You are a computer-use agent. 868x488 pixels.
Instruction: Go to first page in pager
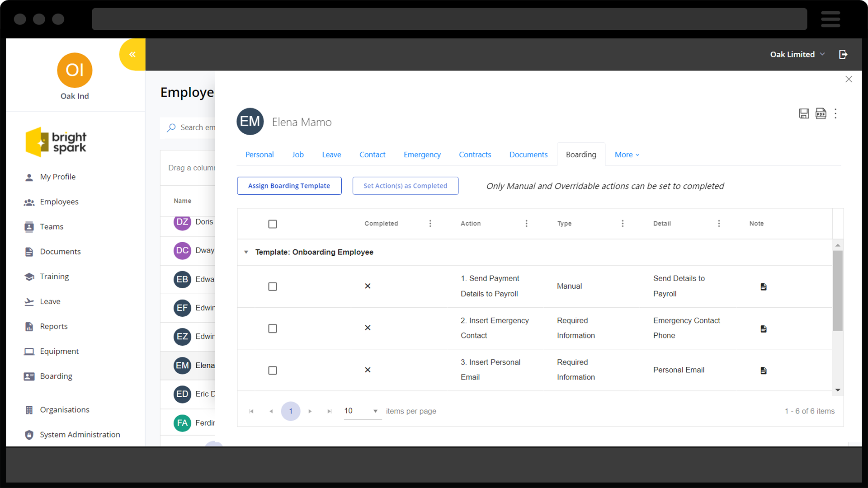pos(251,411)
